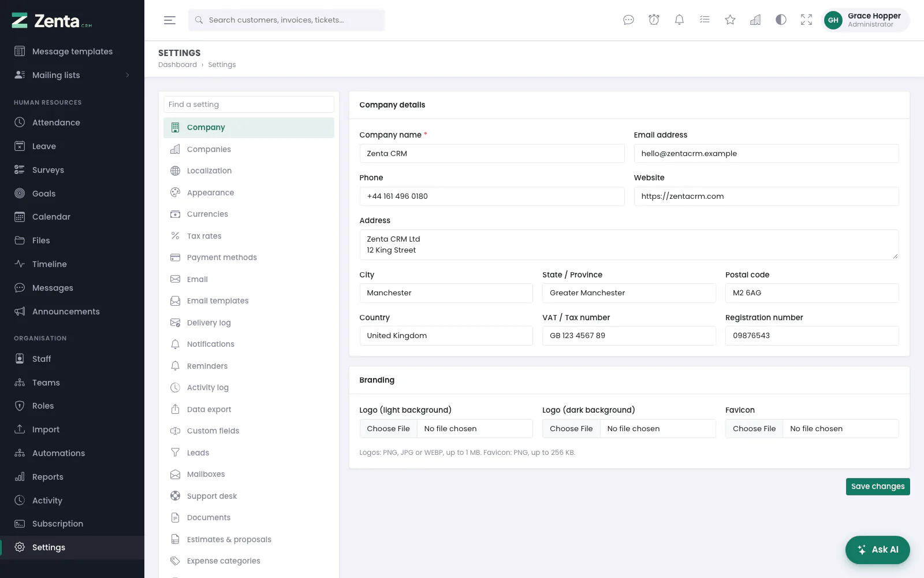Enter fullscreen with the expand icon
Viewport: 924px width, 578px height.
(x=806, y=20)
